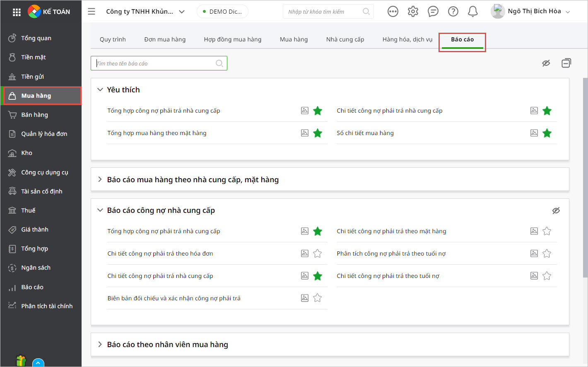The height and width of the screenshot is (367, 588).
Task: Open Biên bản đối chiếu và xác nhận công nợ report
Action: (174, 298)
